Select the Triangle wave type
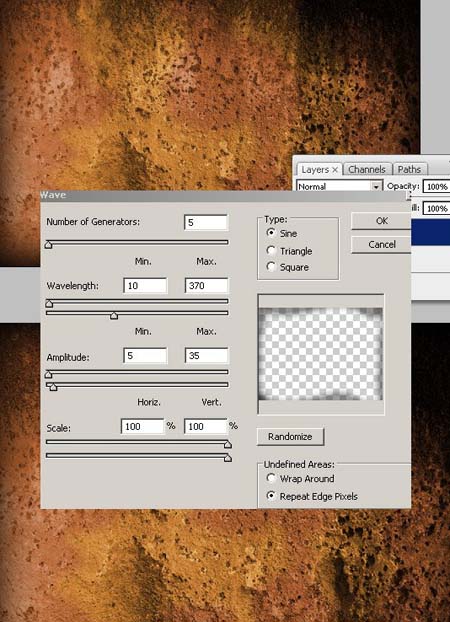This screenshot has width=450, height=622. pos(271,251)
